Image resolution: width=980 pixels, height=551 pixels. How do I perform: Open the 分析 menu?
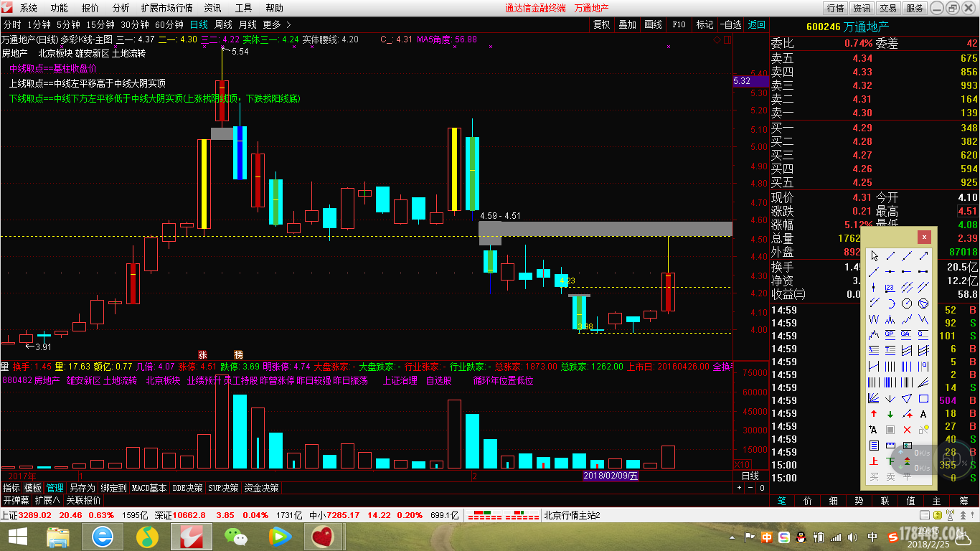[121, 8]
